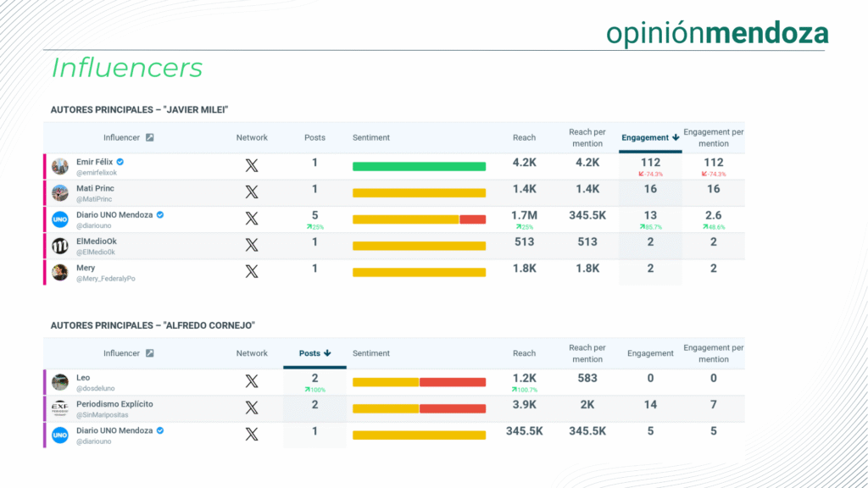Click the export icon beside Javier Milei Influencer header

click(150, 137)
